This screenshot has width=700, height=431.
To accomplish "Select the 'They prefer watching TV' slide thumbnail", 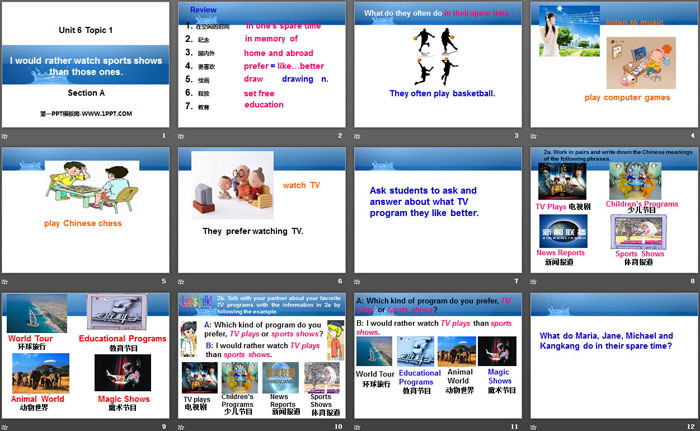I will (262, 210).
